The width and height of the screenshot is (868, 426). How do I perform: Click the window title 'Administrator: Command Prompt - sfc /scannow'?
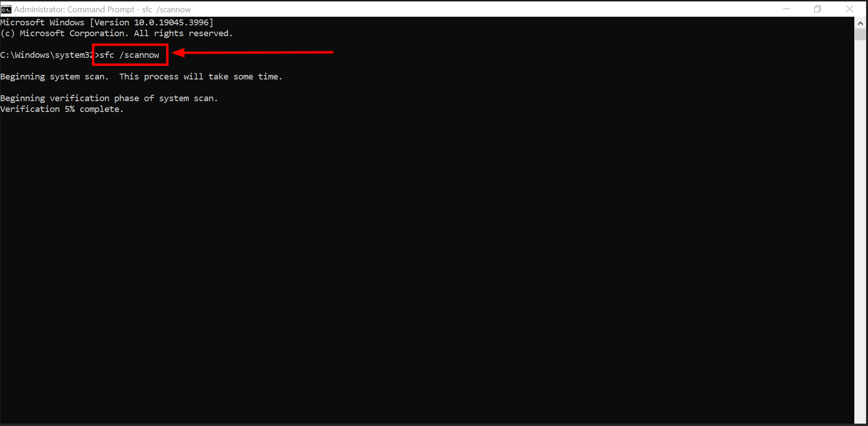(103, 10)
